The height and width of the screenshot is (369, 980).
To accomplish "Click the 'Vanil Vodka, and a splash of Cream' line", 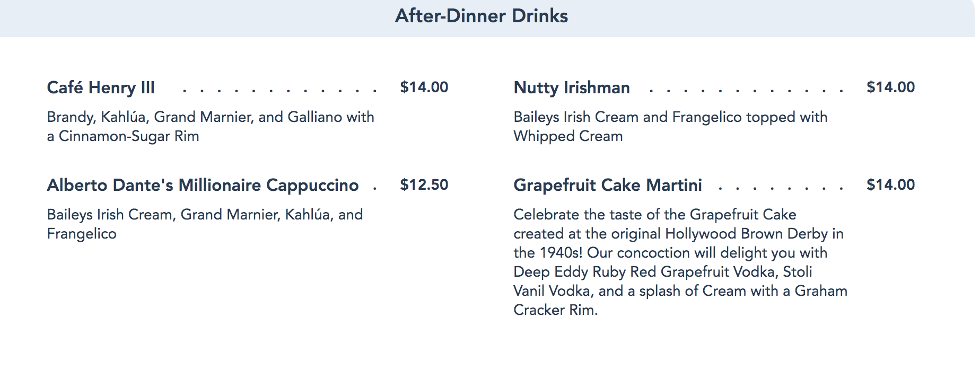I will pyautogui.click(x=680, y=291).
